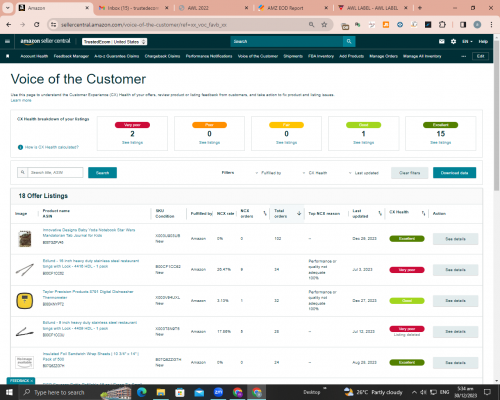Open Chargeback Claims in the nav bar
This screenshot has width=500, height=400.
[162, 56]
